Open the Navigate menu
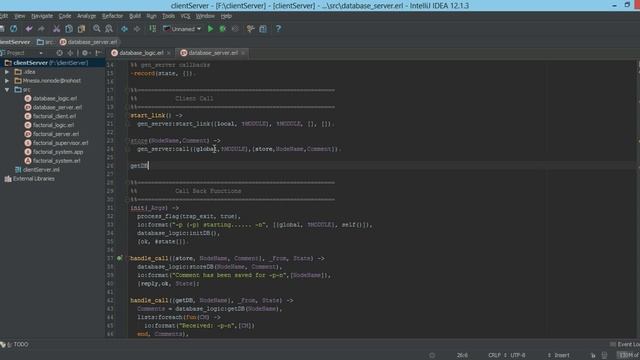Screen dimensions: 640x360 42,16
